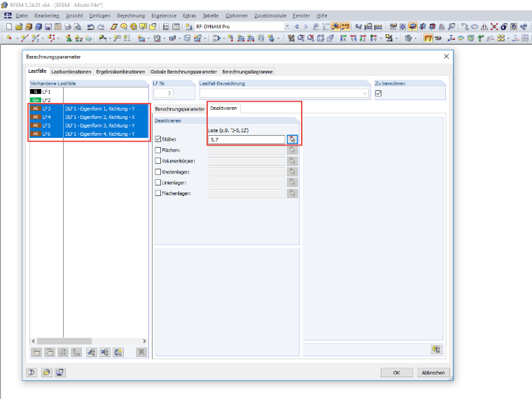Redo the last undone action
Viewport: 532px width, 399px height.
pos(101,27)
